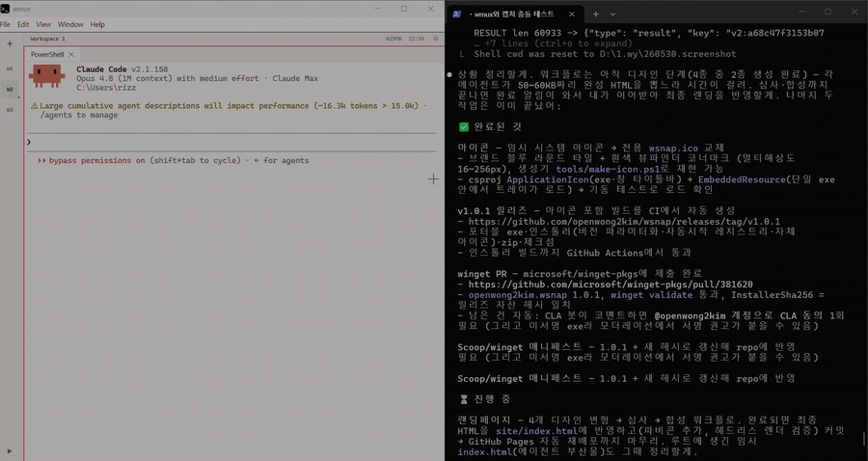The width and height of the screenshot is (868, 461).
Task: Click the small circle icon beside the clock
Action: [x=436, y=39]
